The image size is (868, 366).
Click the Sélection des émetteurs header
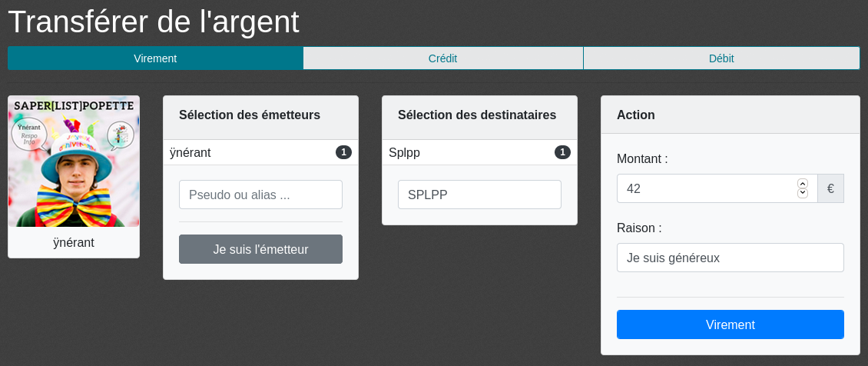click(x=250, y=115)
